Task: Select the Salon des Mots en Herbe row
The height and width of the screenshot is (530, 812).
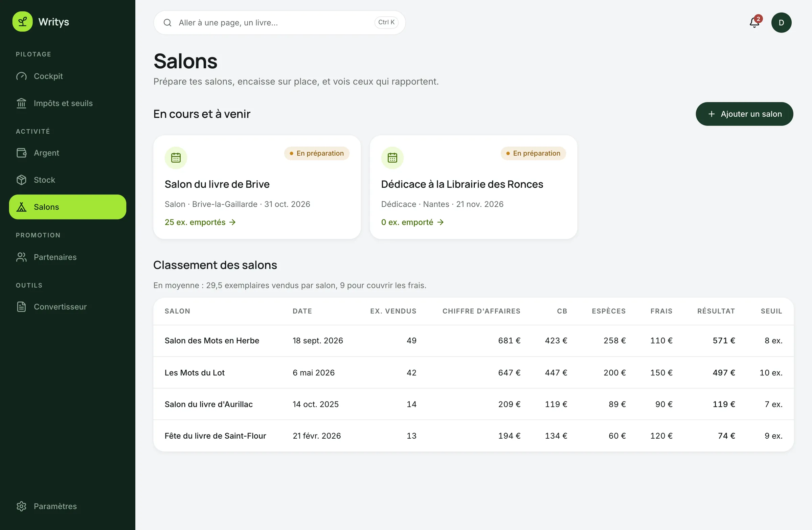Action: 473,340
